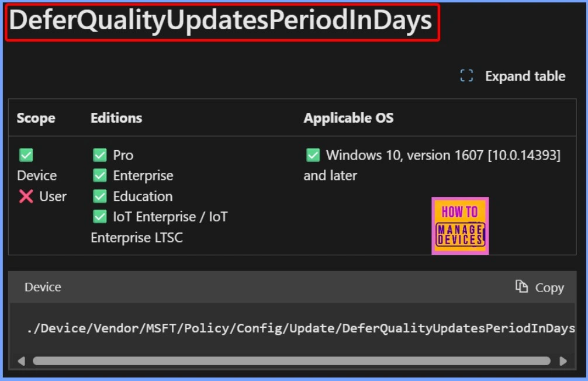Click the Copy icon in code block
The image size is (588, 381).
click(x=521, y=286)
